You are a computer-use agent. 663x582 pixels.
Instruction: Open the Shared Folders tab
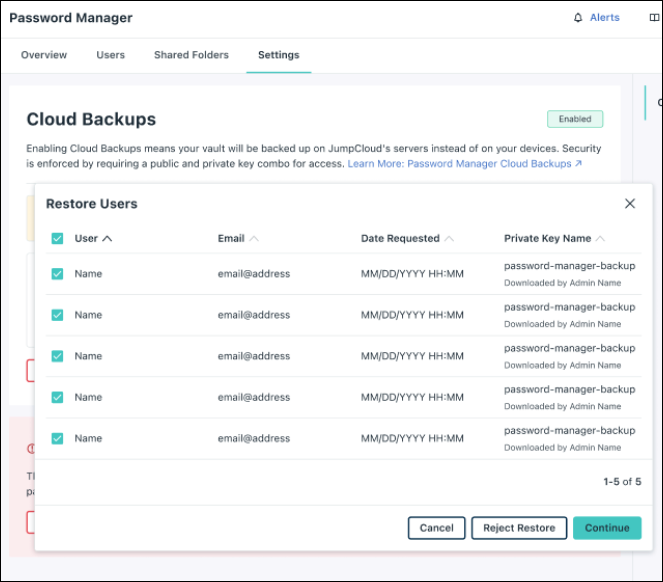point(191,55)
